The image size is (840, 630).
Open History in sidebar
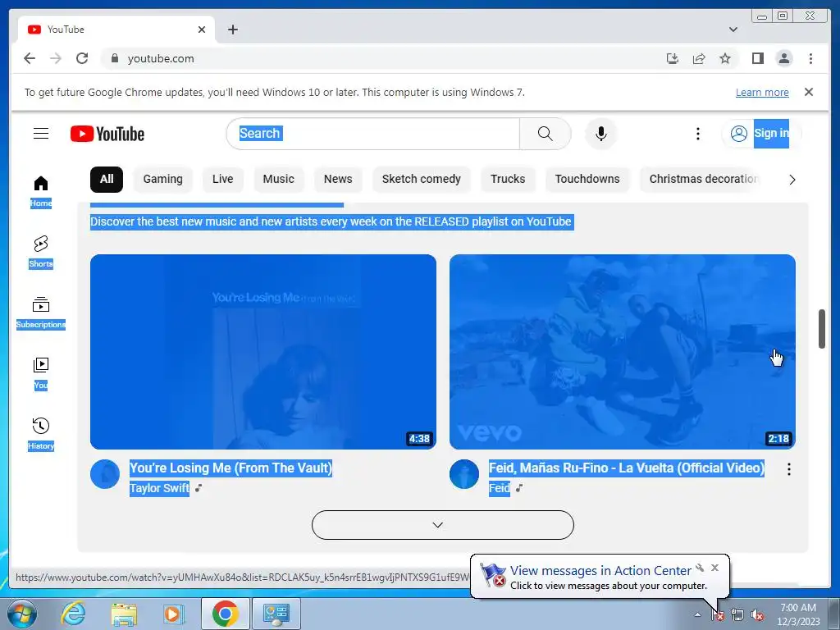(41, 435)
